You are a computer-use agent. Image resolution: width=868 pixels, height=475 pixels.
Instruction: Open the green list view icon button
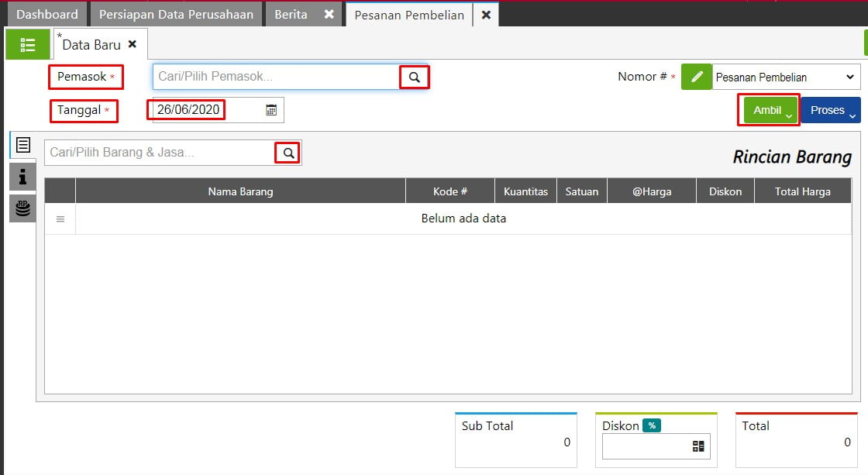(28, 45)
